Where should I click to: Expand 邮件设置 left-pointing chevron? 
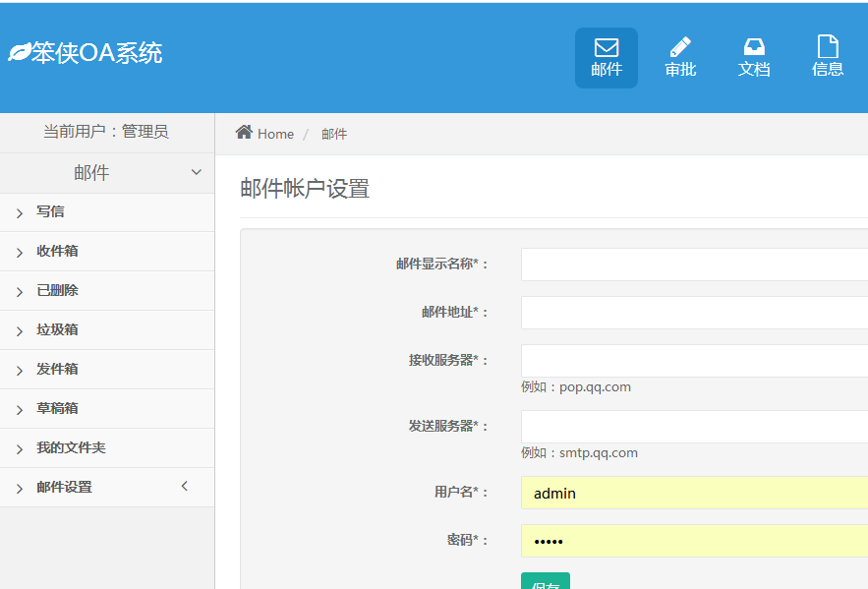tap(185, 486)
